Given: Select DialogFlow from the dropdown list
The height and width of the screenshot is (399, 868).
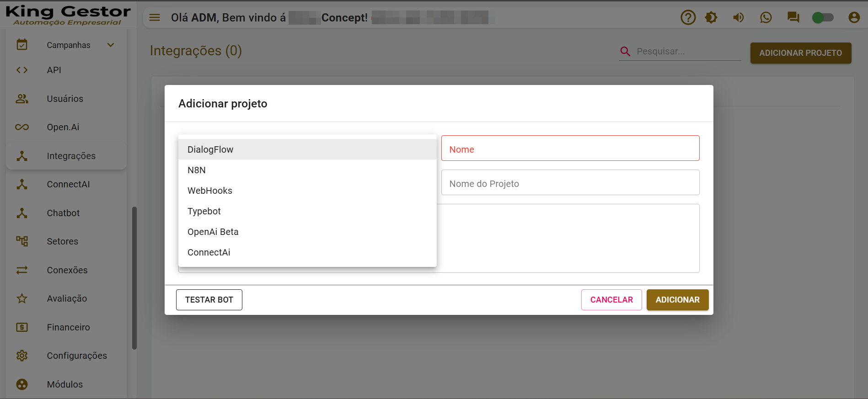Looking at the screenshot, I should tap(210, 149).
